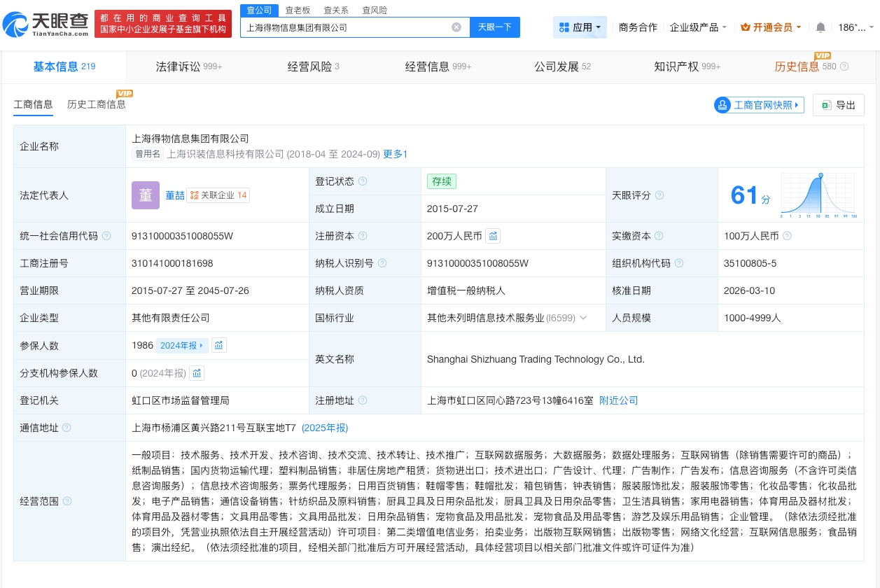Select the 历史工商信息 sub-tab

pyautogui.click(x=97, y=104)
